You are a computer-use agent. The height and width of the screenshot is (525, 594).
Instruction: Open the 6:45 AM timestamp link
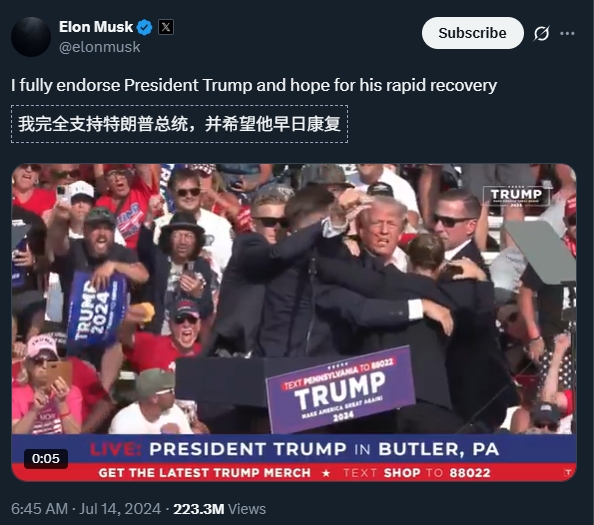point(39,509)
